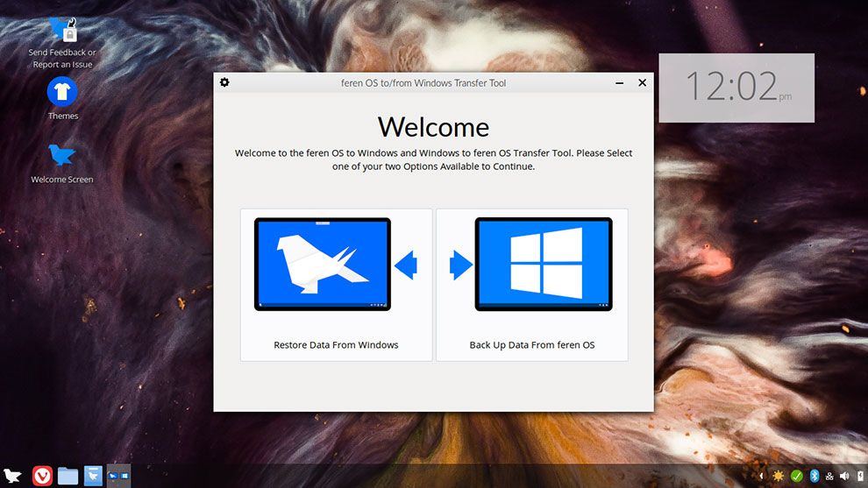The height and width of the screenshot is (488, 868).
Task: Open the Welcome Screen desktop shortcut
Action: 62,163
